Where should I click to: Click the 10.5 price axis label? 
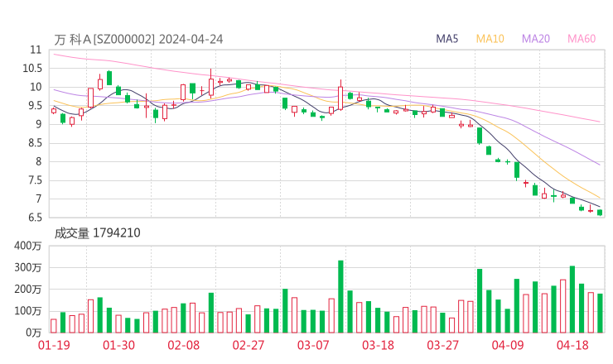[32, 69]
